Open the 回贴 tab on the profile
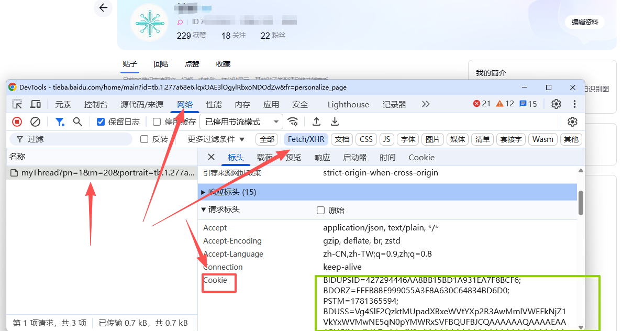This screenshot has height=331, width=644. (161, 64)
